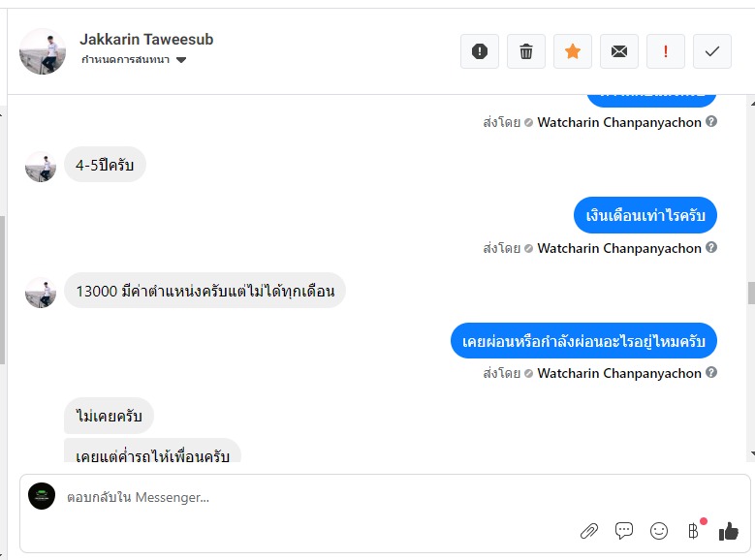Delete the conversation with trash icon
The image size is (755, 560).
526,51
